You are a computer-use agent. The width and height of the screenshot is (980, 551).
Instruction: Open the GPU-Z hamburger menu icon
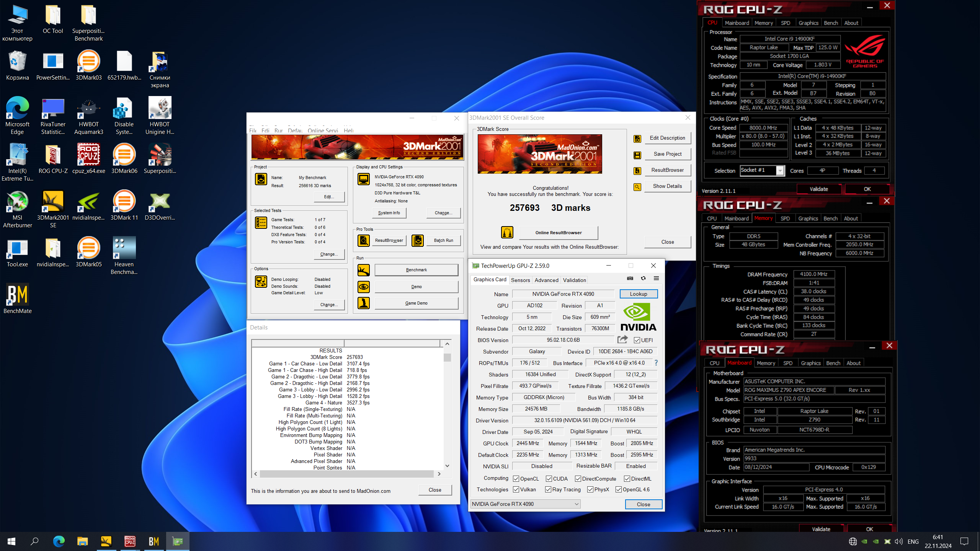[x=656, y=279]
